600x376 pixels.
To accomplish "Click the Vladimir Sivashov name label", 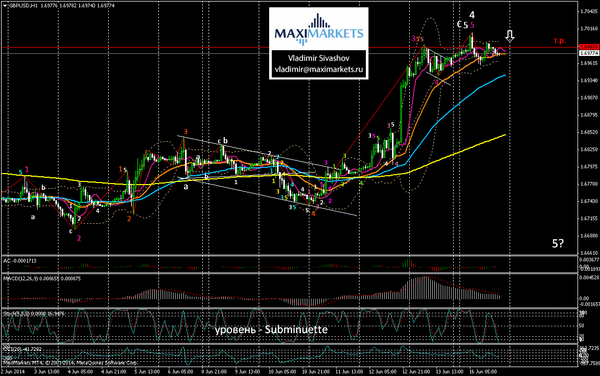I will point(318,58).
